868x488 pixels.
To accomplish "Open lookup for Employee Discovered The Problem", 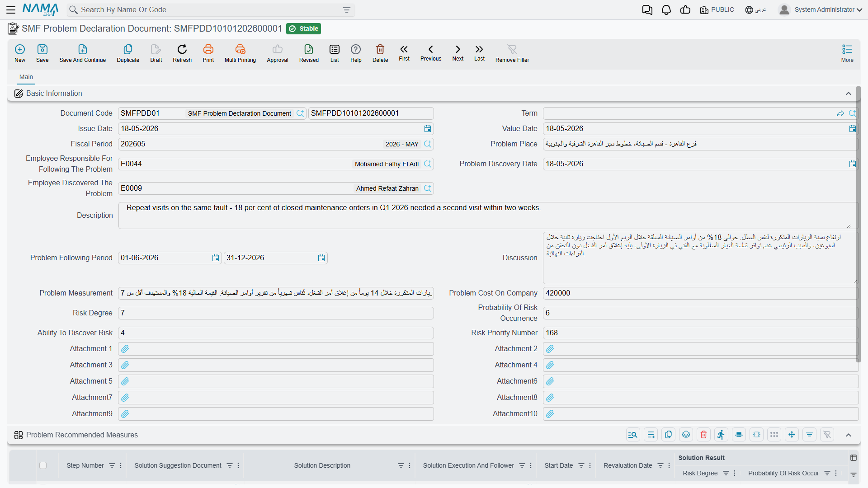I will (x=428, y=188).
